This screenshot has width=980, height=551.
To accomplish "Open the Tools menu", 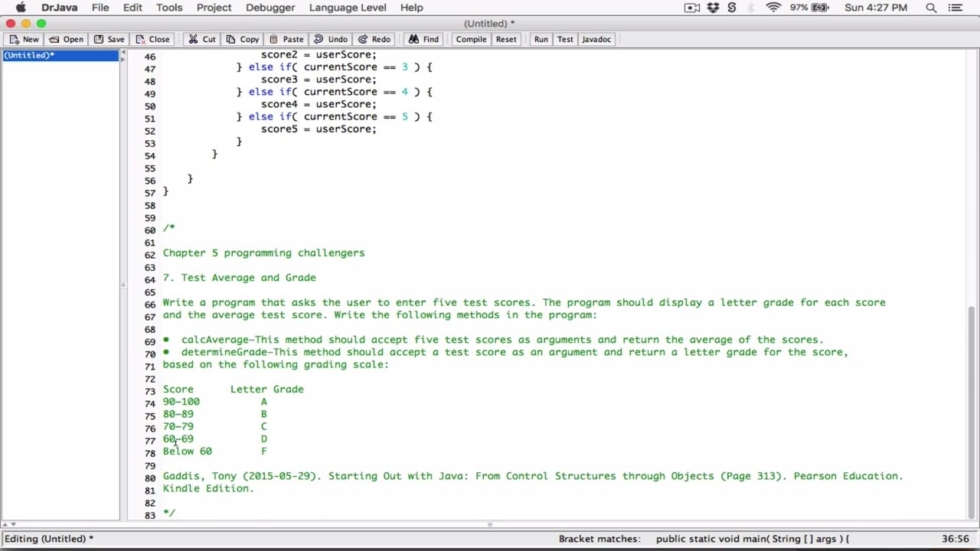I will tap(169, 8).
